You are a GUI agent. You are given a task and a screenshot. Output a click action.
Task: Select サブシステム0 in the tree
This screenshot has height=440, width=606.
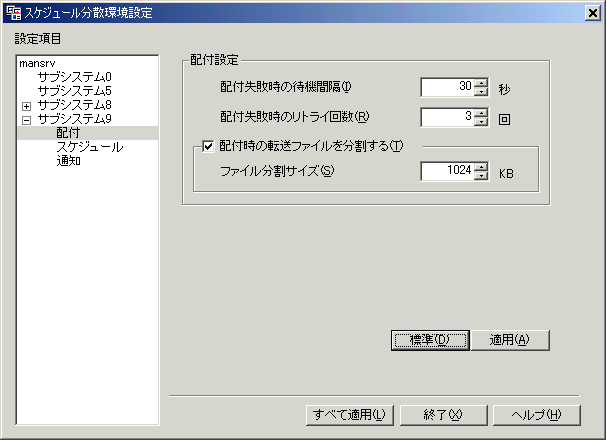click(74, 77)
